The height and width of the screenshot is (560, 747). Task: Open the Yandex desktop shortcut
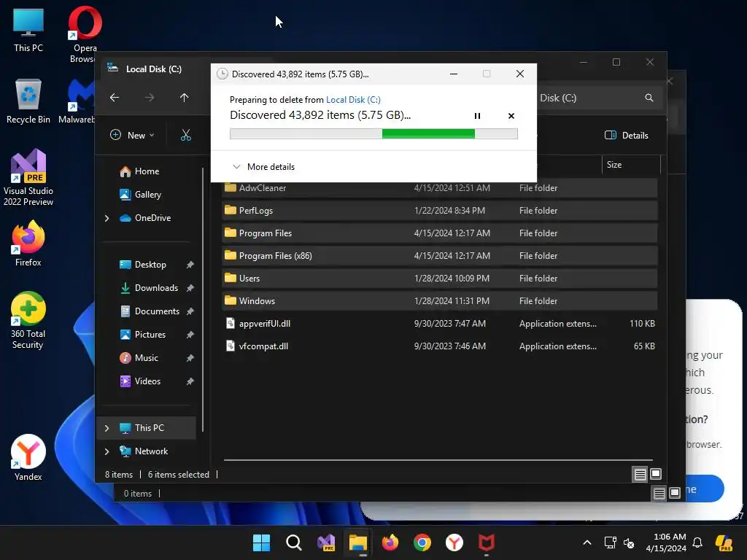28,458
